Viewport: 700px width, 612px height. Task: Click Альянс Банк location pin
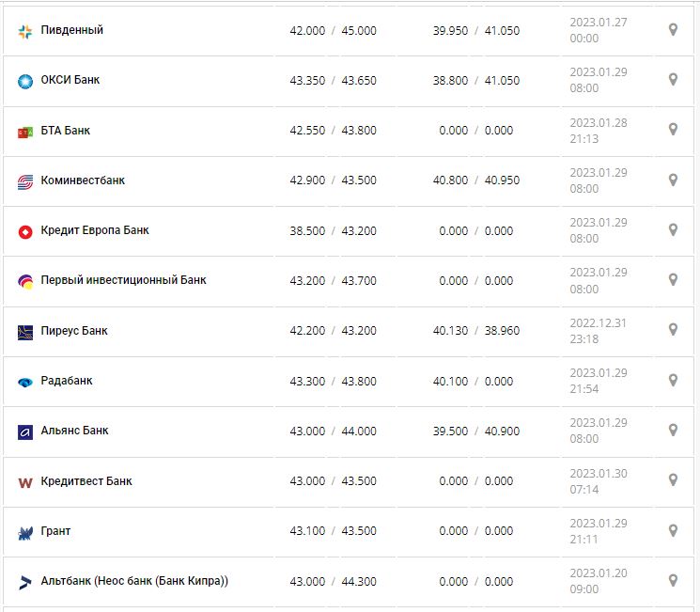pyautogui.click(x=673, y=430)
